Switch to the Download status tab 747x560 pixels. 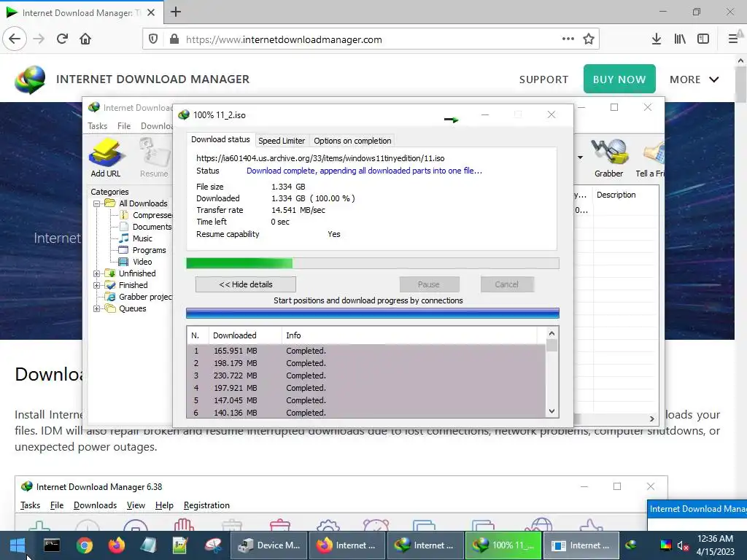click(220, 139)
